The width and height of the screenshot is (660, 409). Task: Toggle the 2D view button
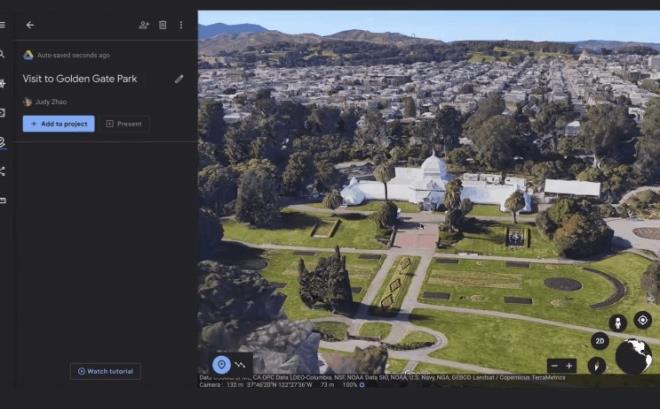click(599, 341)
